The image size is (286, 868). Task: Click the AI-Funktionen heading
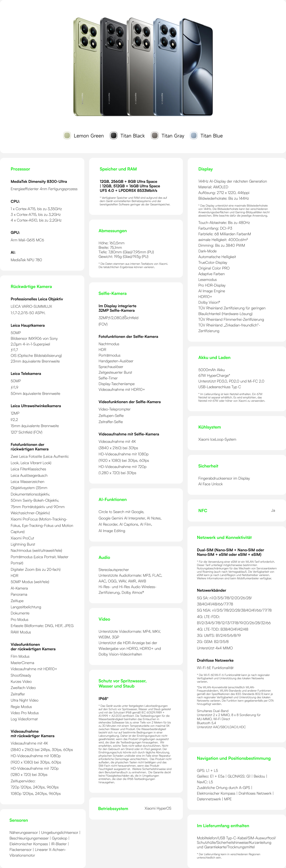pos(113,500)
